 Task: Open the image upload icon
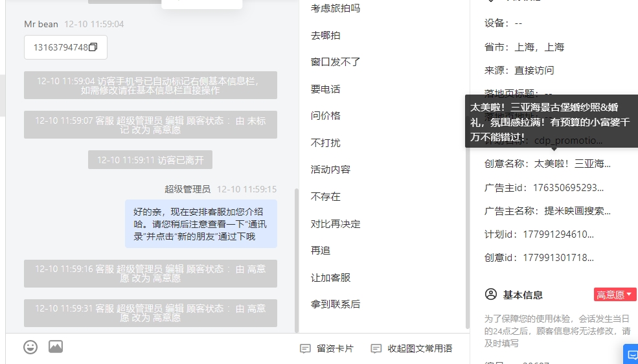[56, 347]
